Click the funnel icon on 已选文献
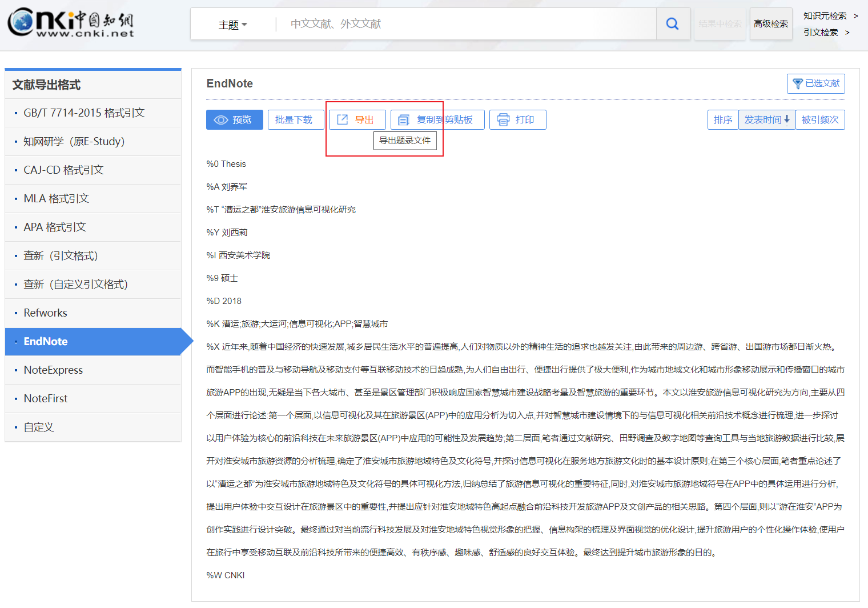 (798, 83)
